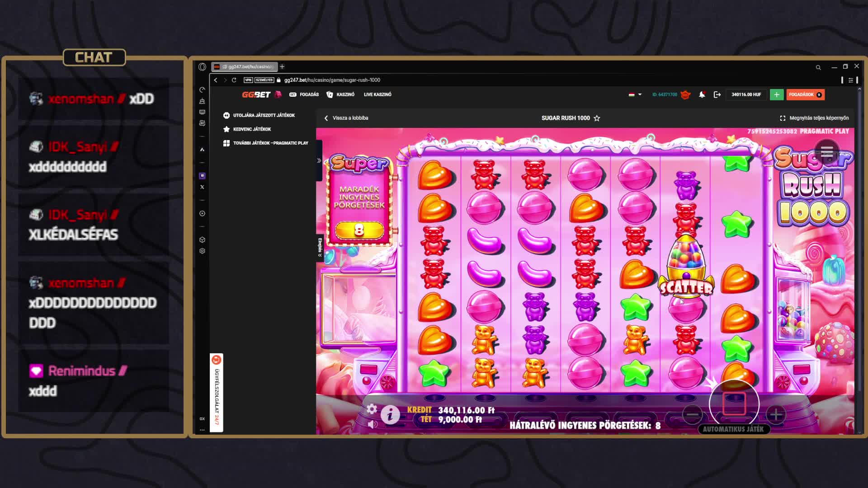Click the SCATTER gumball machine symbol
Image resolution: width=868 pixels, height=488 pixels.
point(686,266)
